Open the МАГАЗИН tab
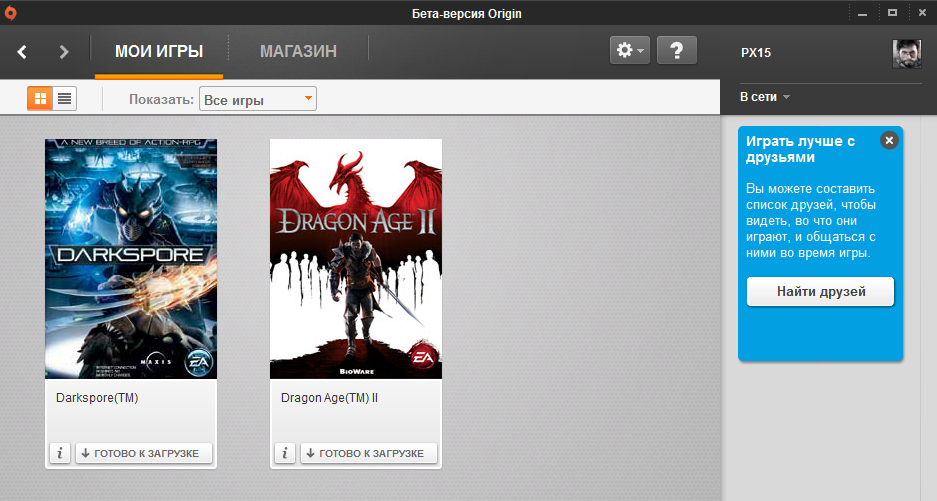 [298, 51]
